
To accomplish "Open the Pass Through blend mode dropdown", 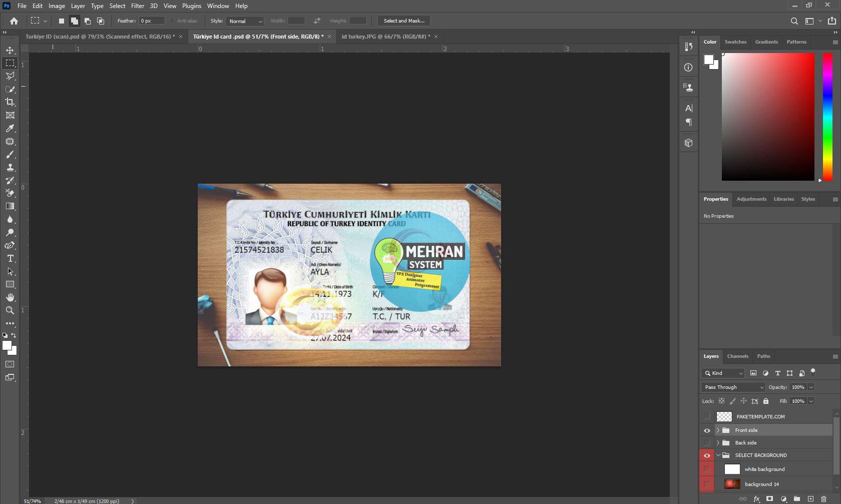I will [x=733, y=387].
